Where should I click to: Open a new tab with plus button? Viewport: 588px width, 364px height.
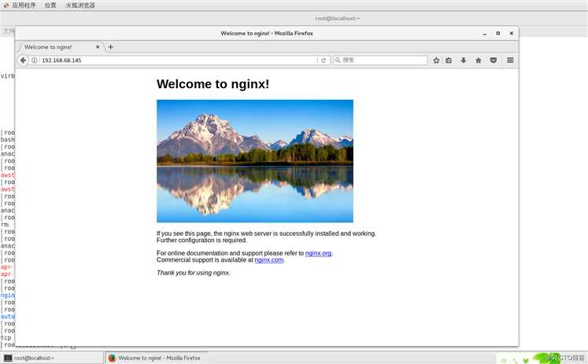[110, 47]
